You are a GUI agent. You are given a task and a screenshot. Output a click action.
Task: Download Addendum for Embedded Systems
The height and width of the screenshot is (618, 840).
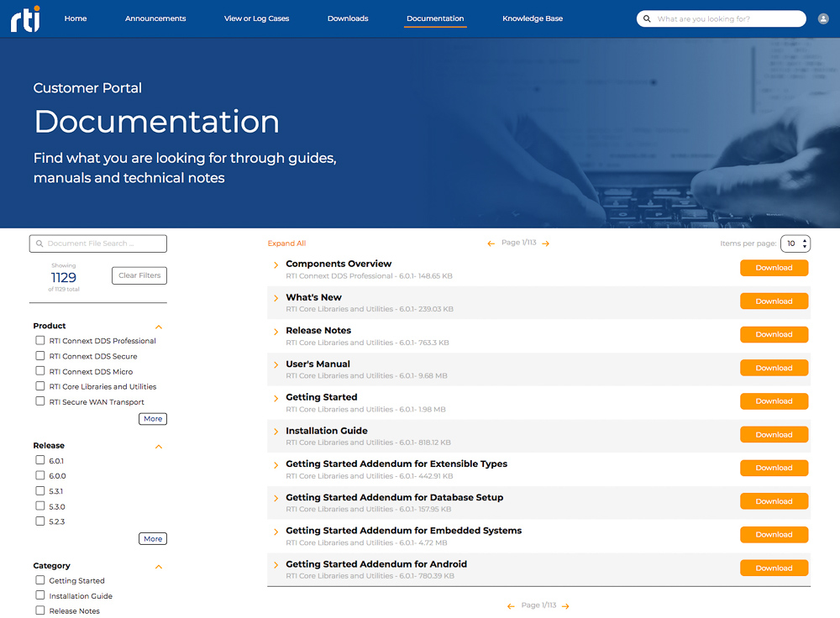point(774,535)
